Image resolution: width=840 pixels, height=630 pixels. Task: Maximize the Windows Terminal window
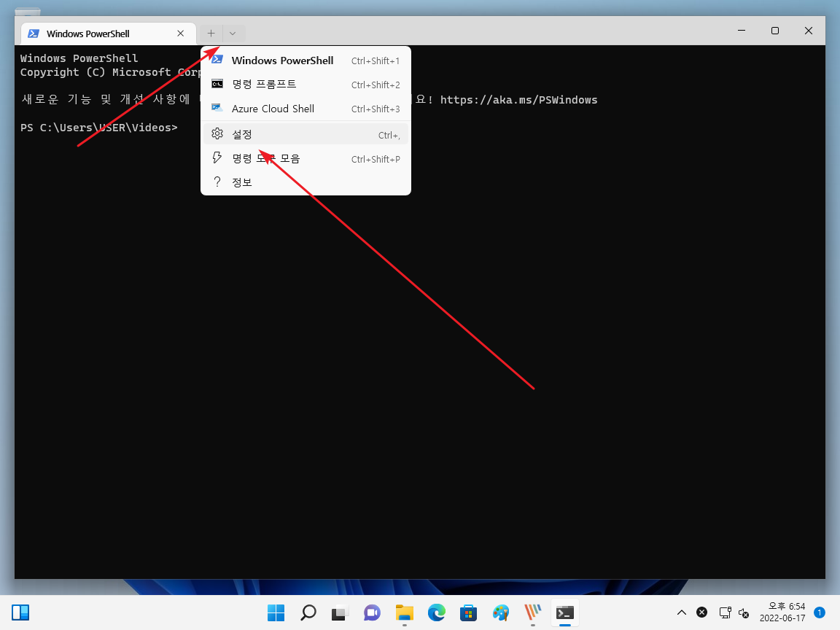click(774, 31)
